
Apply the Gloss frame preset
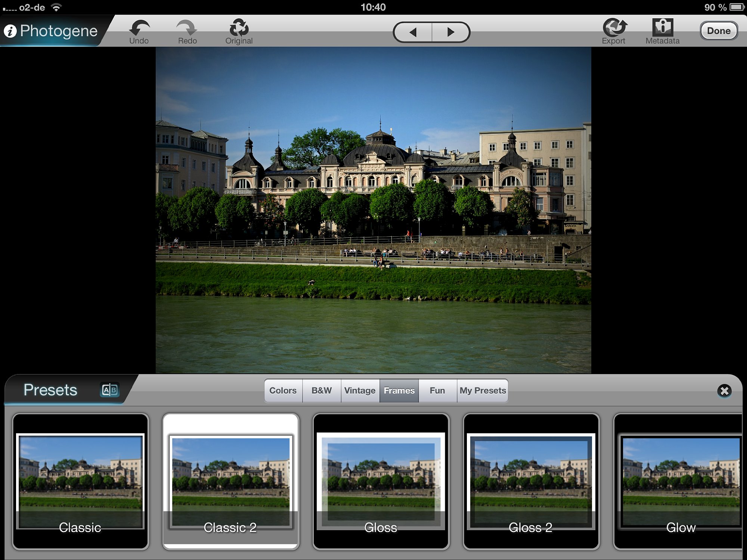(381, 481)
